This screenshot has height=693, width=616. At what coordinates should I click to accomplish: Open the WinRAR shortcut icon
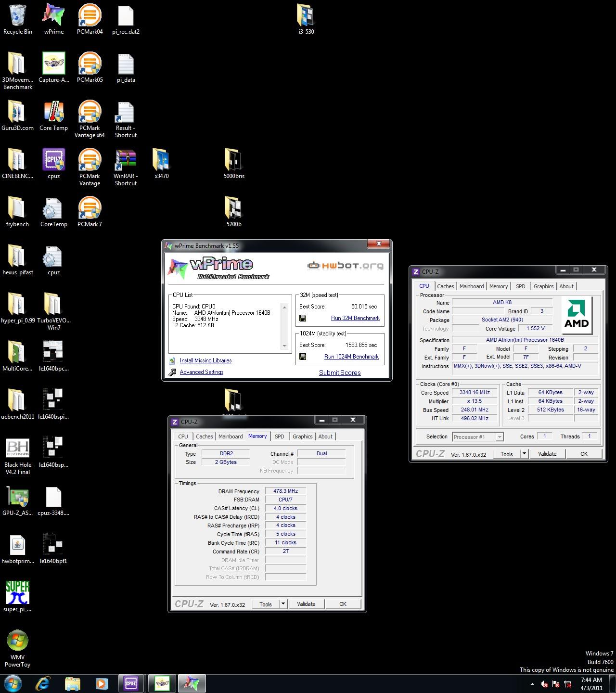(x=126, y=167)
